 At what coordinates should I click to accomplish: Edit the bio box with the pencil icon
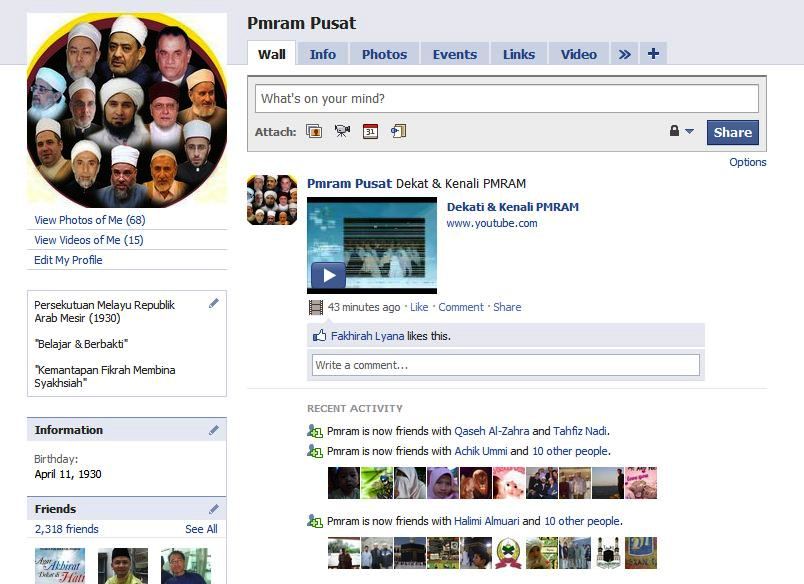pos(214,304)
